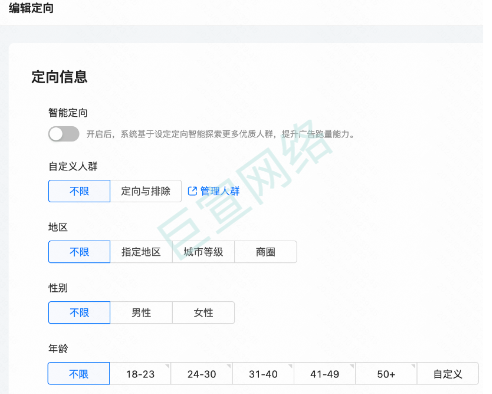Click the external-link icon beside 管理人群

point(192,191)
